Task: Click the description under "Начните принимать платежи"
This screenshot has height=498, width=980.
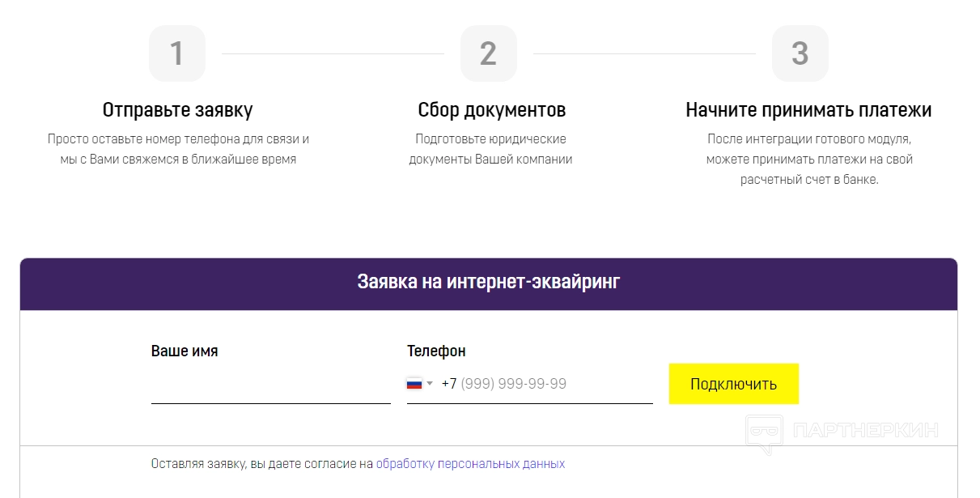Action: (x=808, y=159)
